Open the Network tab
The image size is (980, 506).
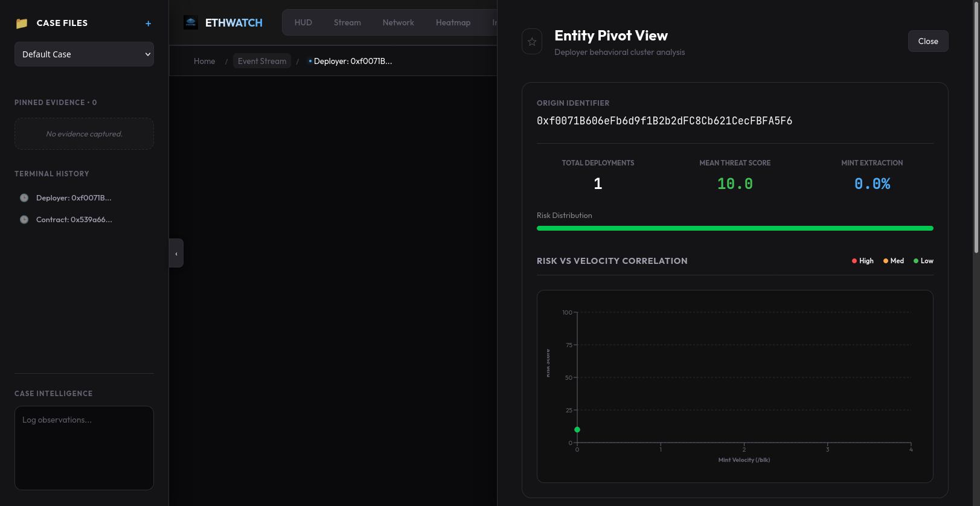[398, 23]
